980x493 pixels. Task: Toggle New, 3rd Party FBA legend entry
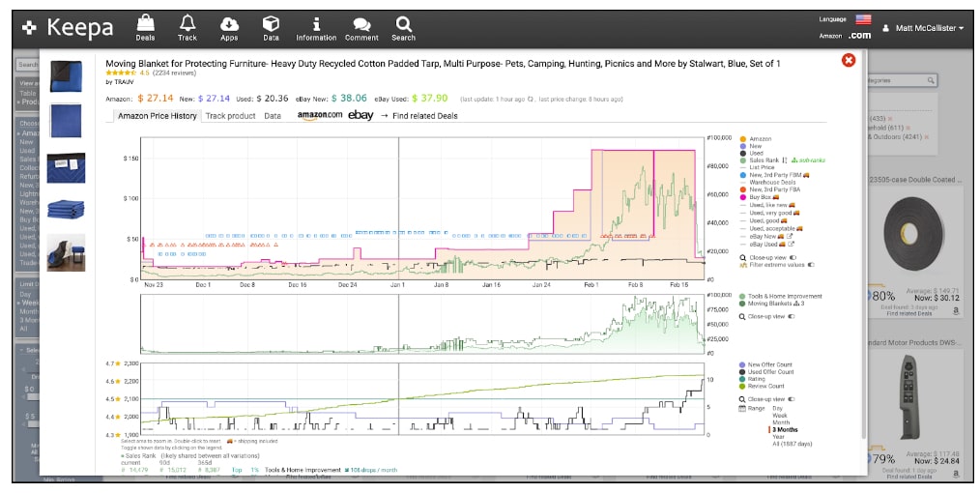click(x=770, y=189)
